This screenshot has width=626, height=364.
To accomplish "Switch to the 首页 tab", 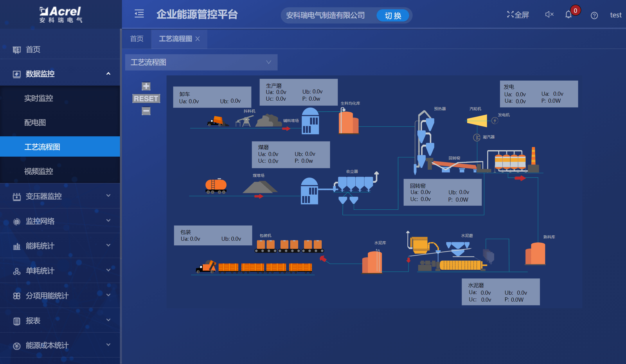I will tap(136, 39).
